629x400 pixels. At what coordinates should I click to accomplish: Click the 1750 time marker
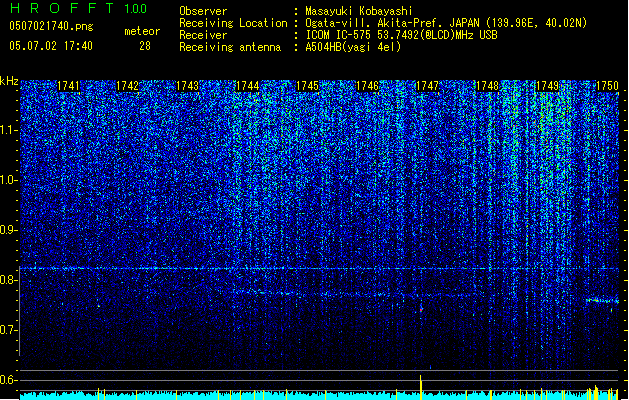click(607, 86)
